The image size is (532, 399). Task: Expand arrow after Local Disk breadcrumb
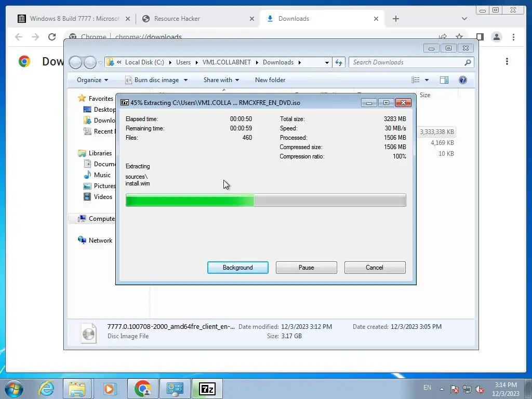pos(170,62)
